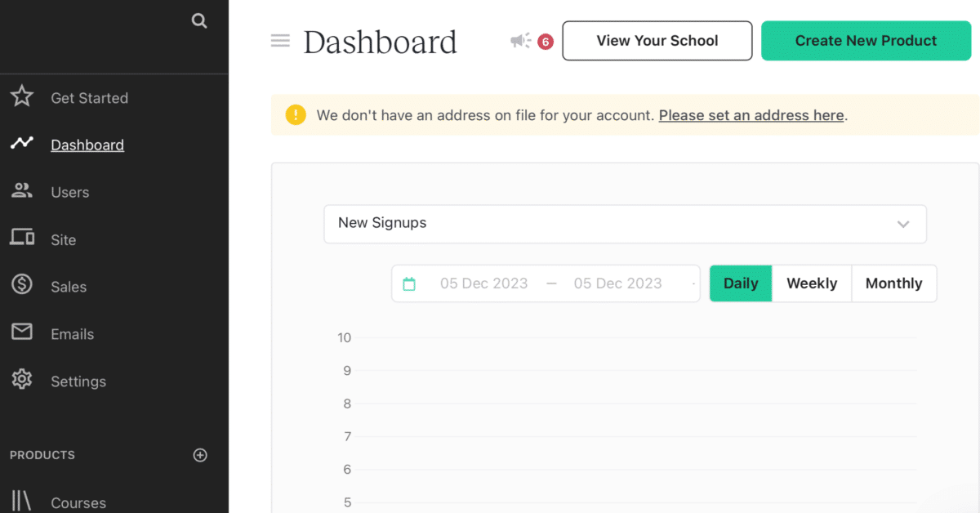Click the PRODUCTS section heading
980x513 pixels.
pyautogui.click(x=42, y=455)
